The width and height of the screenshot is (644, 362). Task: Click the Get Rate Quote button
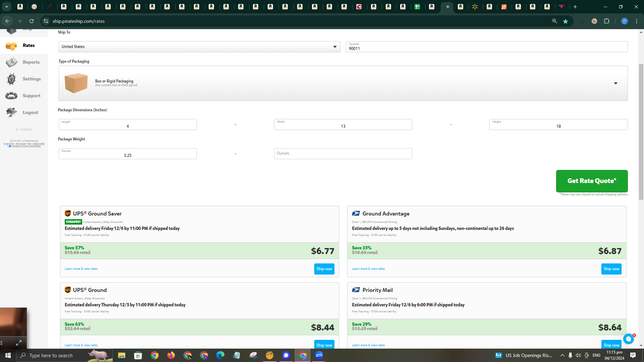tap(592, 181)
